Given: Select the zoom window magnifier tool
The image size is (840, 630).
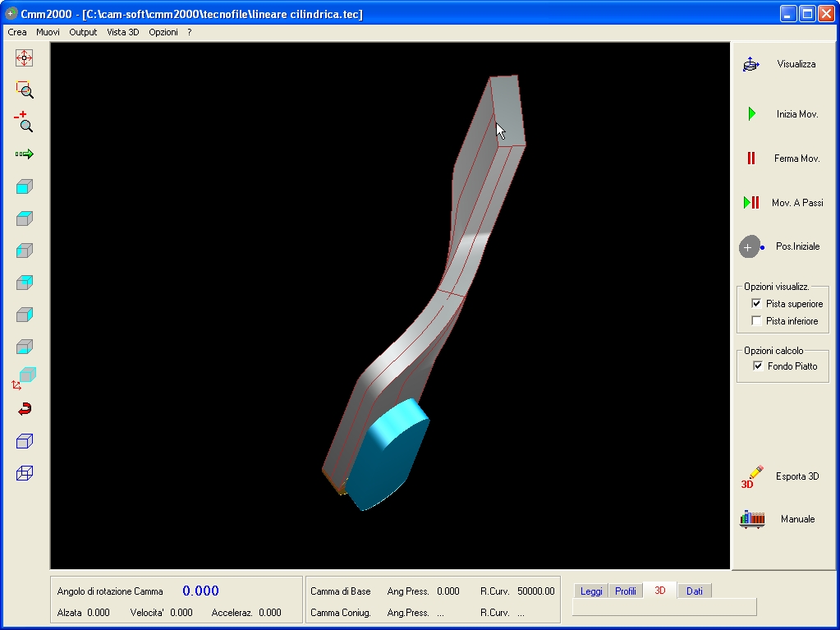Looking at the screenshot, I should [x=25, y=90].
